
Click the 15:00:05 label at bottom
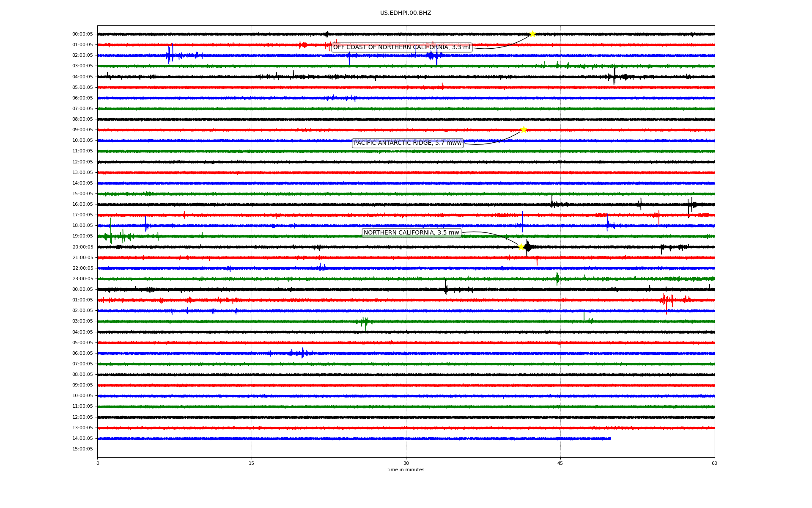pyautogui.click(x=82, y=449)
